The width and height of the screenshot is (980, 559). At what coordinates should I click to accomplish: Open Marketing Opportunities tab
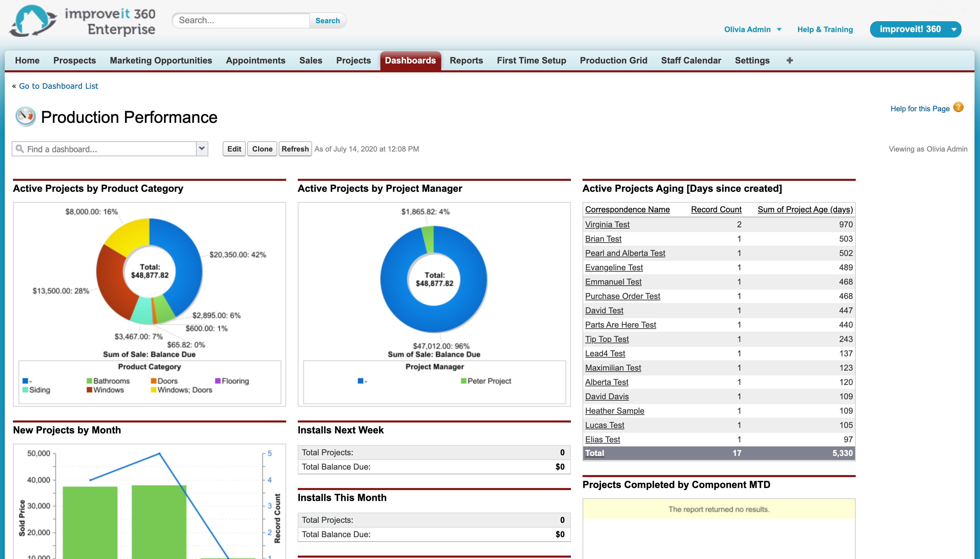point(161,60)
